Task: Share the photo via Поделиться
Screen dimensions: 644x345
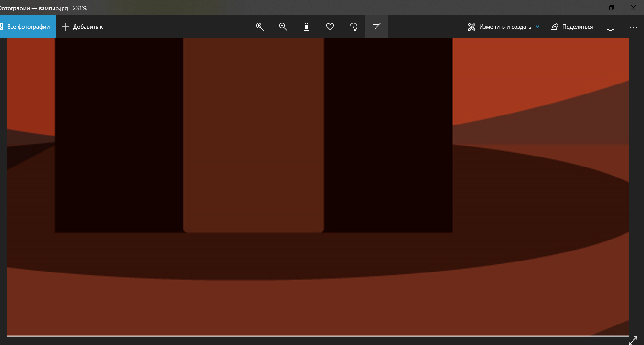Action: coord(572,27)
